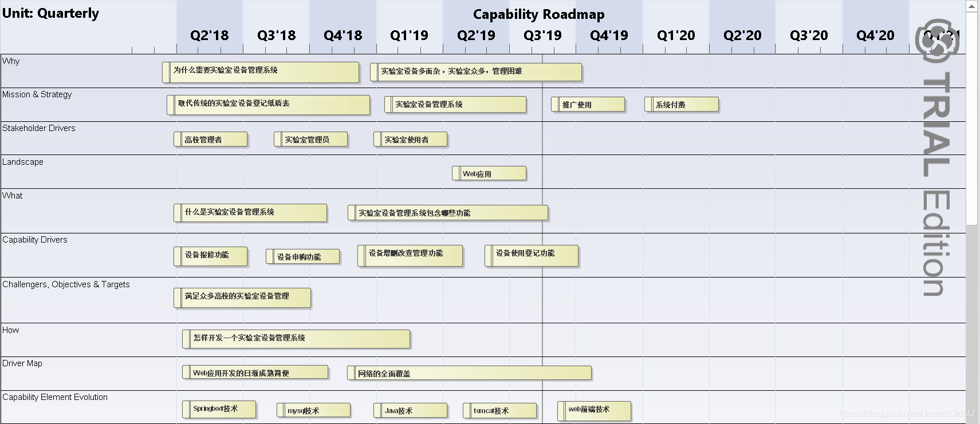Select 取代传统的实验室设备登记纸质表 element
The height and width of the screenshot is (424, 980).
(x=269, y=105)
